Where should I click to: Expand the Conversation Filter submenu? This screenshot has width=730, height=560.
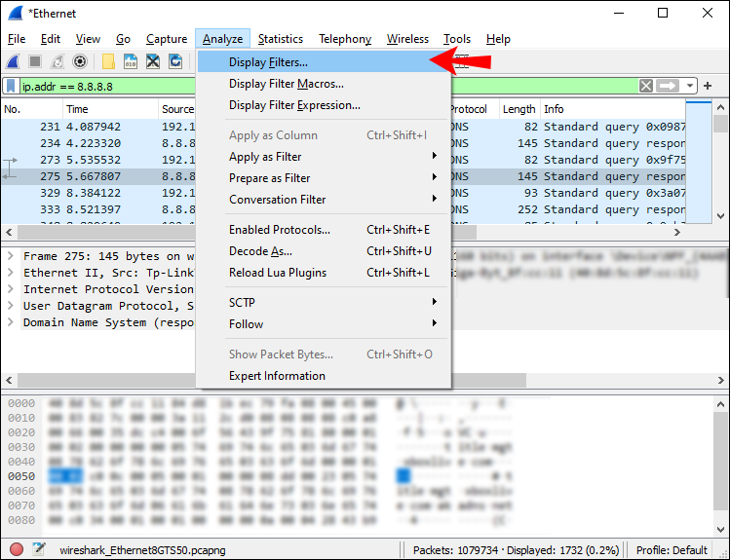[x=324, y=200]
